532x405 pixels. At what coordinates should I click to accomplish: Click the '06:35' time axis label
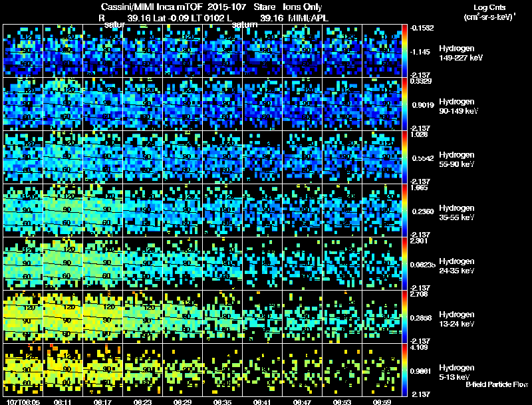pos(222,402)
